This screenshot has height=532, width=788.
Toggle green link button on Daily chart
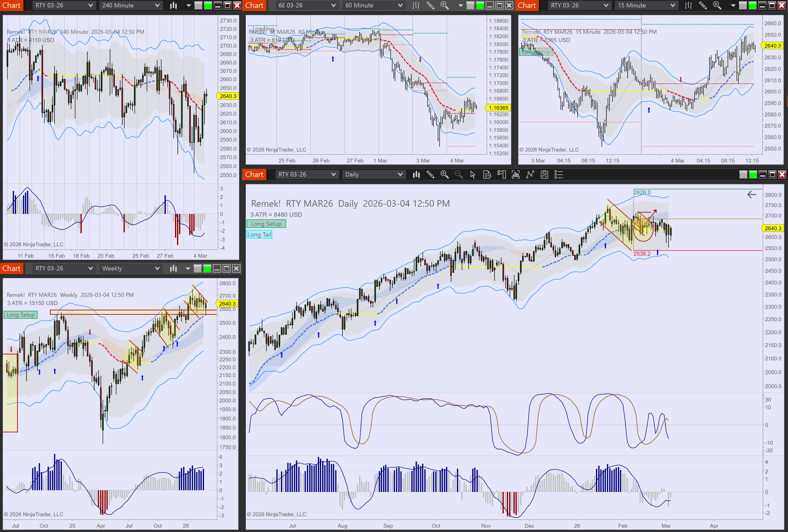point(753,175)
